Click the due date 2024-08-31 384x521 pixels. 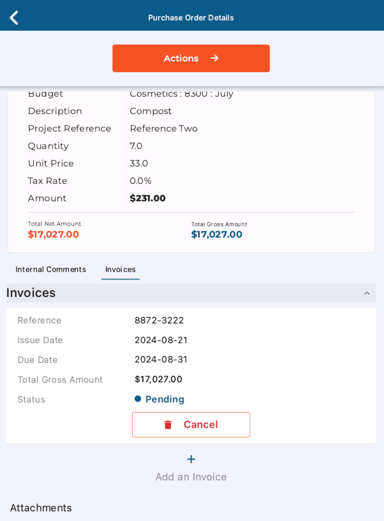click(161, 360)
